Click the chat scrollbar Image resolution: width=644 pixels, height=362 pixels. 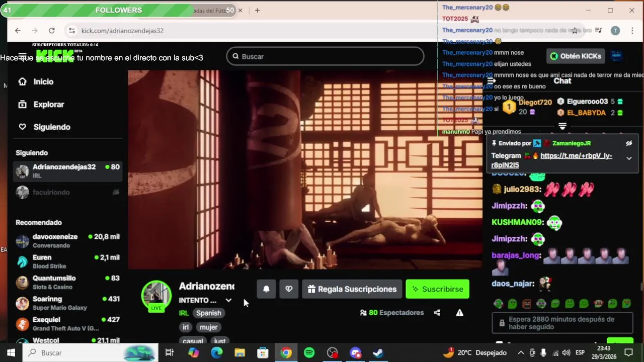click(x=641, y=287)
